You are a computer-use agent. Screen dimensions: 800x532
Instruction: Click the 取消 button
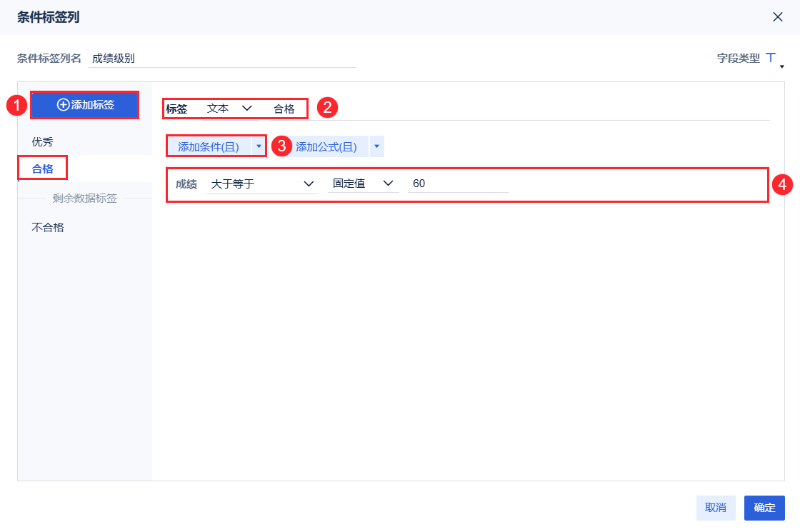point(715,508)
